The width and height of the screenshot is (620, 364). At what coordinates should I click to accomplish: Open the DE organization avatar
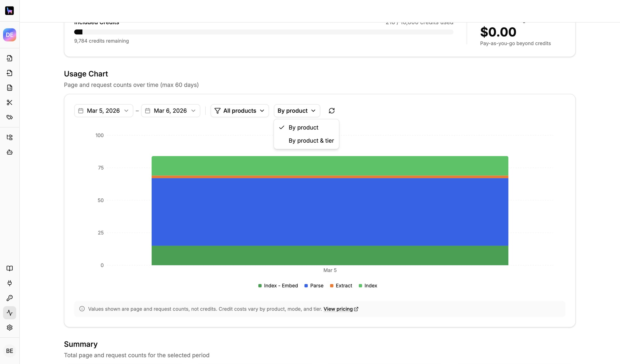tap(10, 35)
